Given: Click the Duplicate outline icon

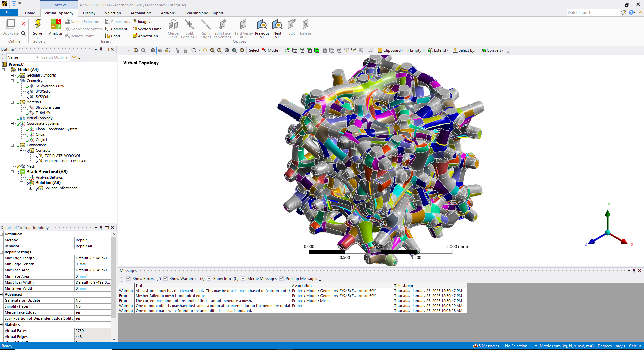Looking at the screenshot, I should coord(11,24).
